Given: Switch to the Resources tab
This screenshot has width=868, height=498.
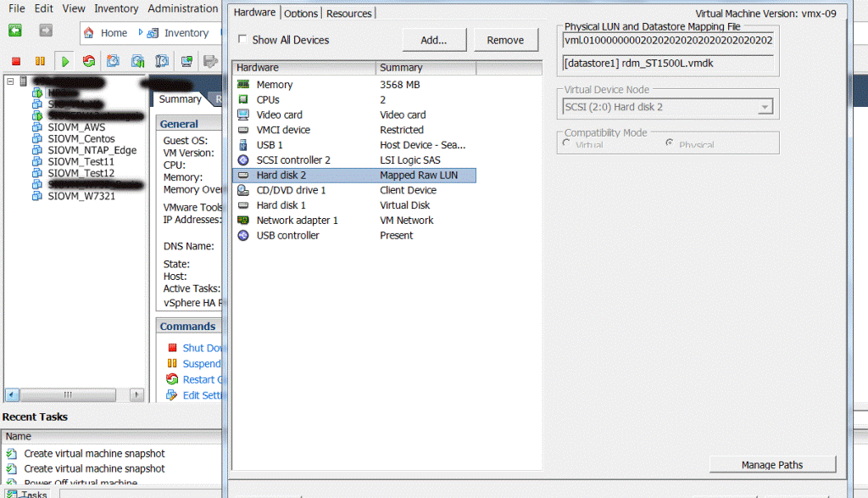Looking at the screenshot, I should coord(348,14).
